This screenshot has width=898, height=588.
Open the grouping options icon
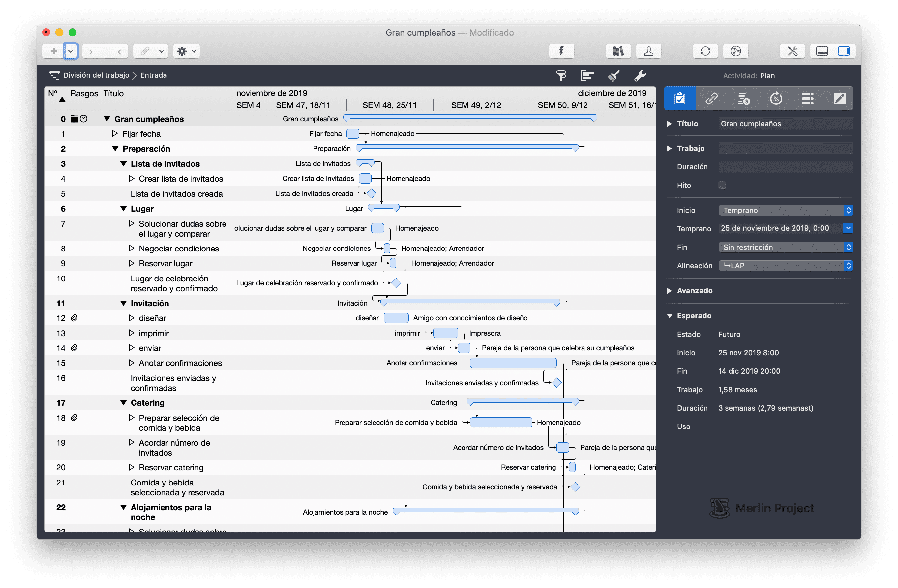pyautogui.click(x=587, y=75)
